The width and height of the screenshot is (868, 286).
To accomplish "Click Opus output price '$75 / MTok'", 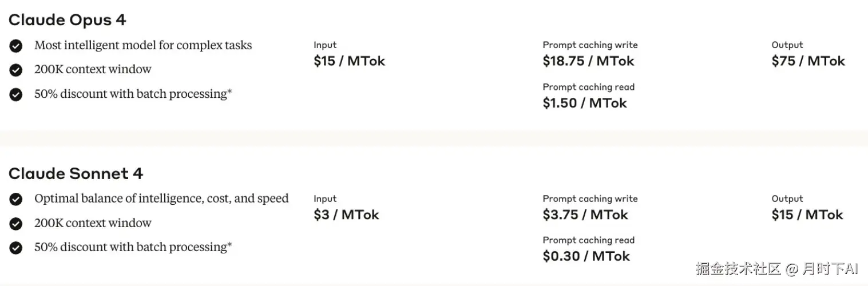I will tap(808, 61).
